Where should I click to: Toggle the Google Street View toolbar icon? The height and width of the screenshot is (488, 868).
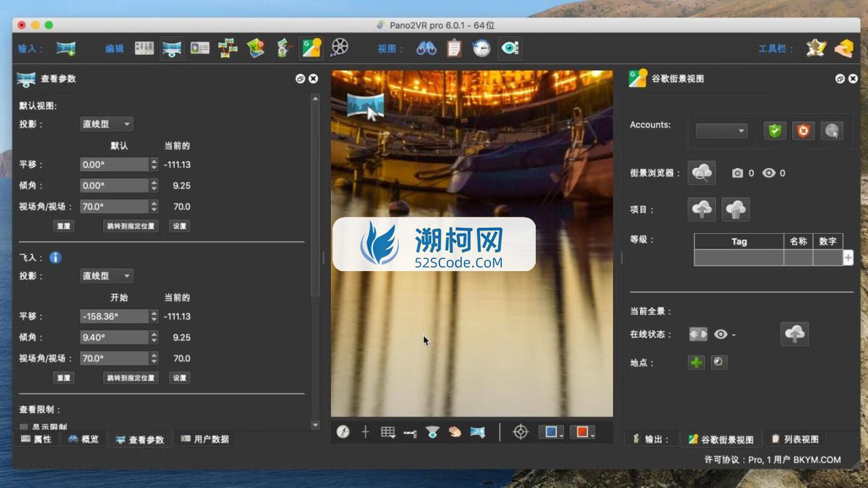(311, 48)
